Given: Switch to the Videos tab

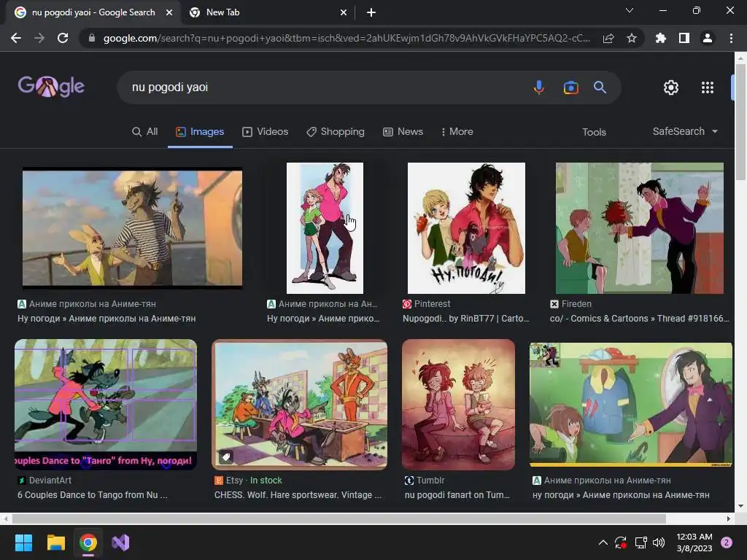Looking at the screenshot, I should [266, 132].
